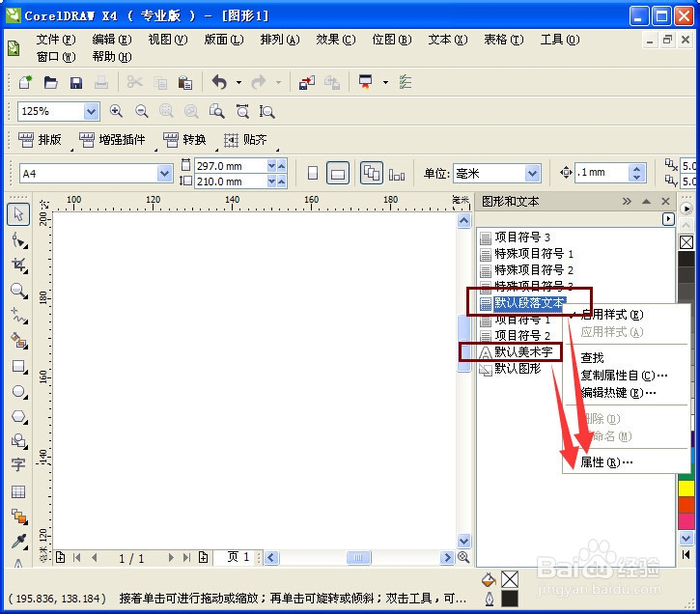Open the 图形和文本 docker flyout arrow
The height and width of the screenshot is (614, 700).
(x=668, y=219)
